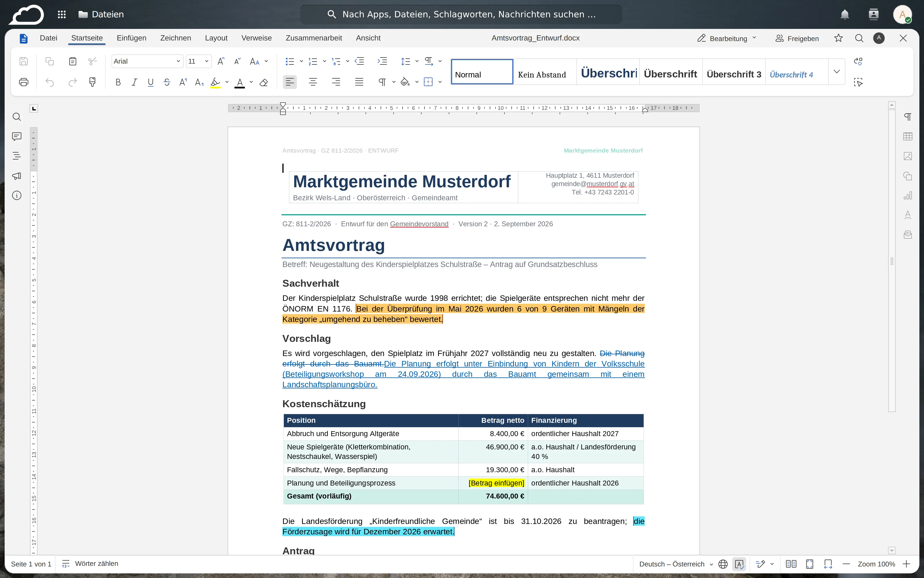
Task: Click the Increase indent icon
Action: pyautogui.click(x=382, y=61)
